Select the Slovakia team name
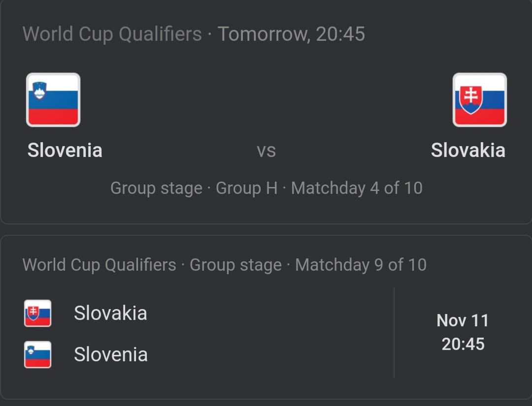 click(x=468, y=151)
